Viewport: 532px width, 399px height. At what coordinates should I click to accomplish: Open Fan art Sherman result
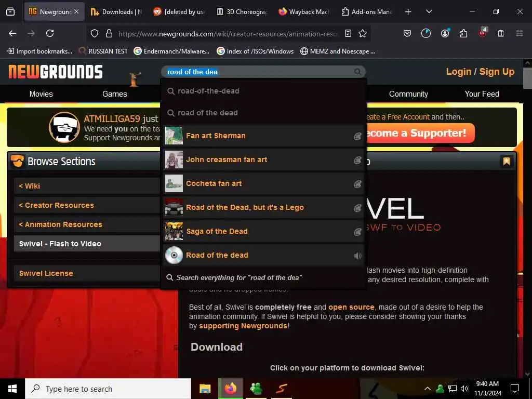coord(263,136)
